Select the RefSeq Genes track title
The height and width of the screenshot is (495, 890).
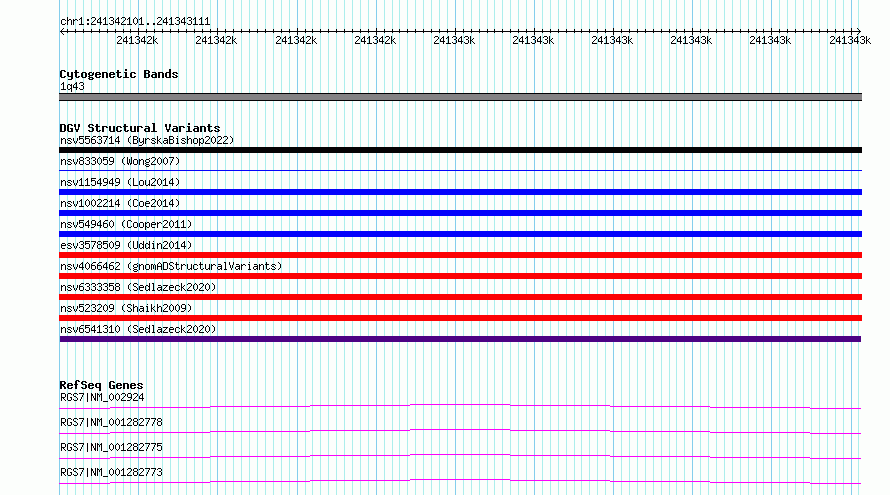pyautogui.click(x=101, y=385)
